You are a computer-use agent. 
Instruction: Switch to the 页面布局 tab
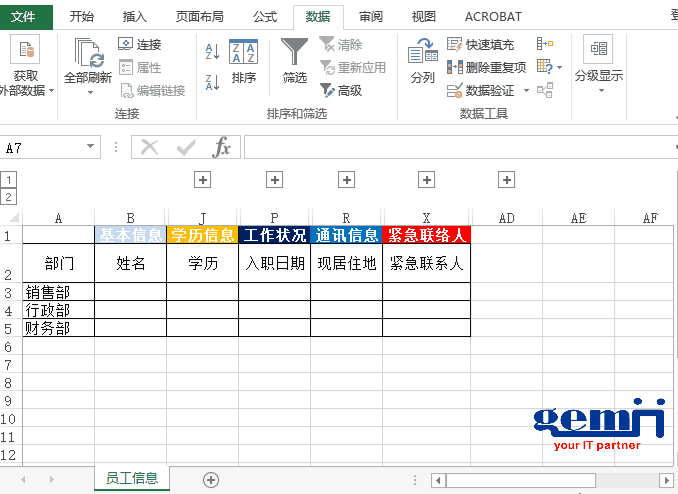[199, 17]
